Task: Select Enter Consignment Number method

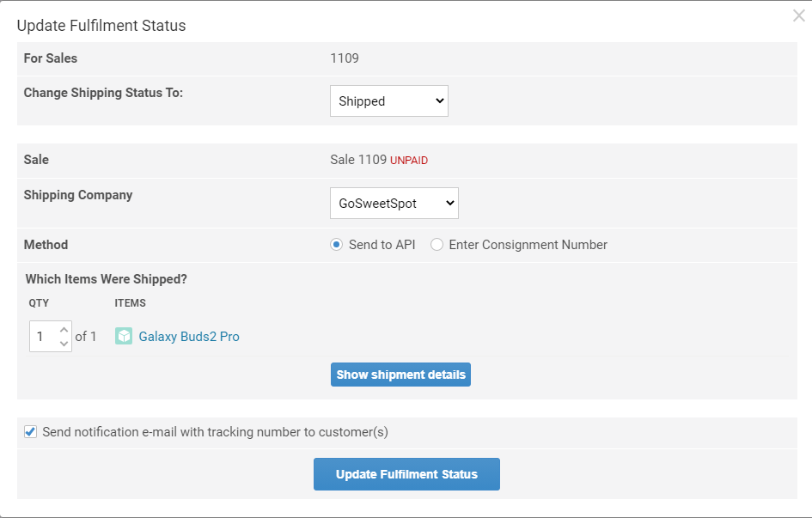Action: coord(437,245)
